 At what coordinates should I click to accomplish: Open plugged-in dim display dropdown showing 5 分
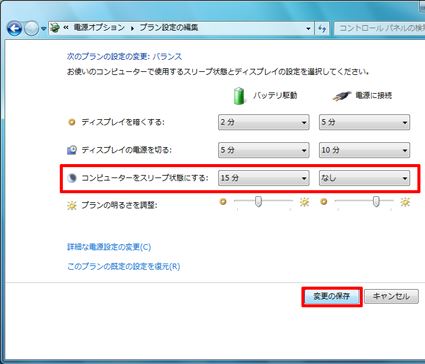(364, 122)
